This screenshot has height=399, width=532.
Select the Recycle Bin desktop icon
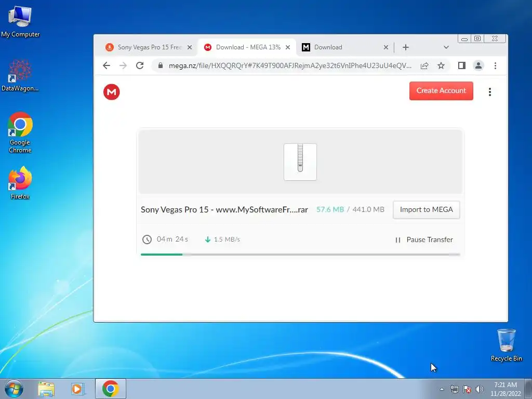tap(506, 345)
